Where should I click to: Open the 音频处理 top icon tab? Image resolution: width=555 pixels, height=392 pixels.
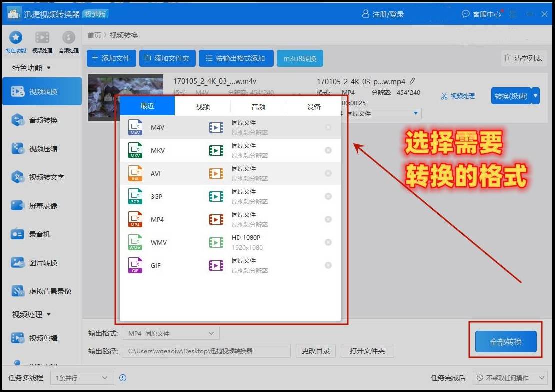[69, 42]
